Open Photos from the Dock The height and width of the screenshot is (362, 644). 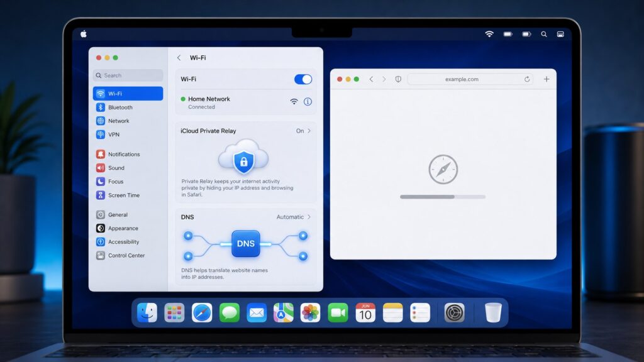(x=311, y=313)
